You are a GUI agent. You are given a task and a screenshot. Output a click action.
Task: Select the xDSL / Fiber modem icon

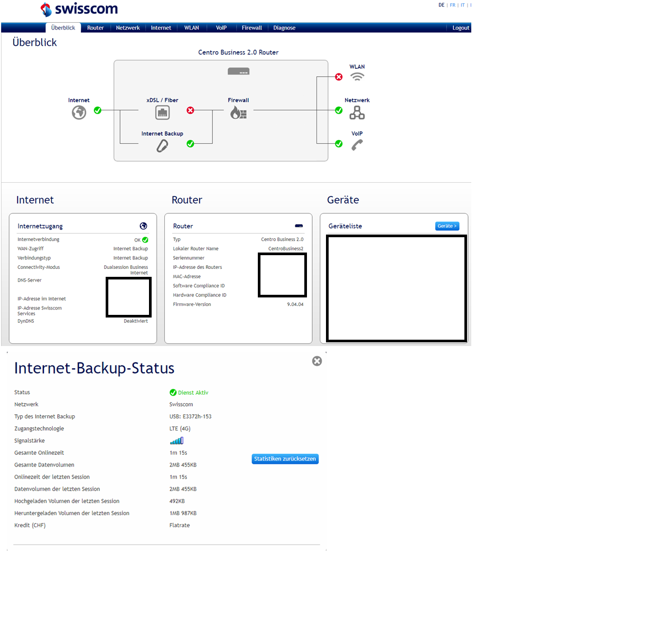162,113
